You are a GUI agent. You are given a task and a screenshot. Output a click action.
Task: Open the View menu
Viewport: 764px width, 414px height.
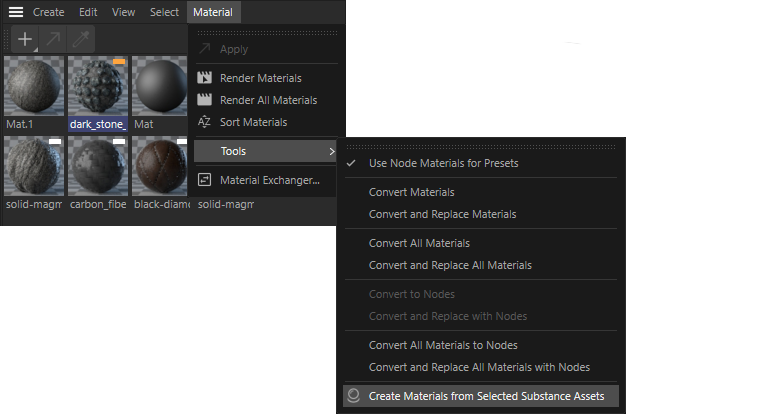pos(124,12)
